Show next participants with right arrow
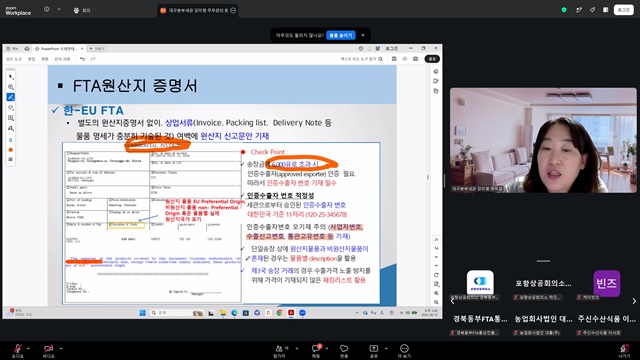The width and height of the screenshot is (640, 360). point(634,301)
